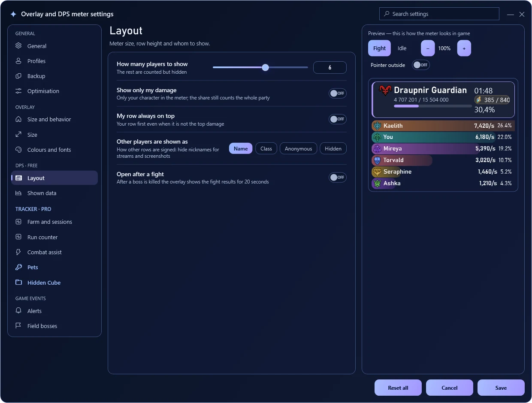Click the sparkle app icon in title bar
Viewport: 532px width, 403px height.
tap(14, 14)
